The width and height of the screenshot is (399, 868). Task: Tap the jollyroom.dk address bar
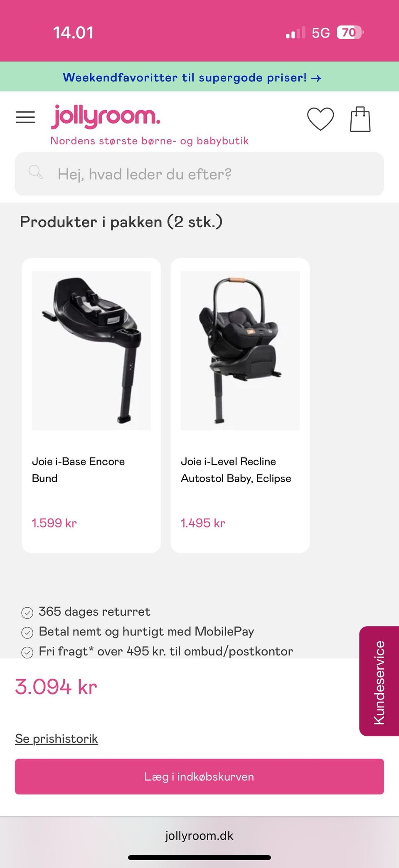199,836
